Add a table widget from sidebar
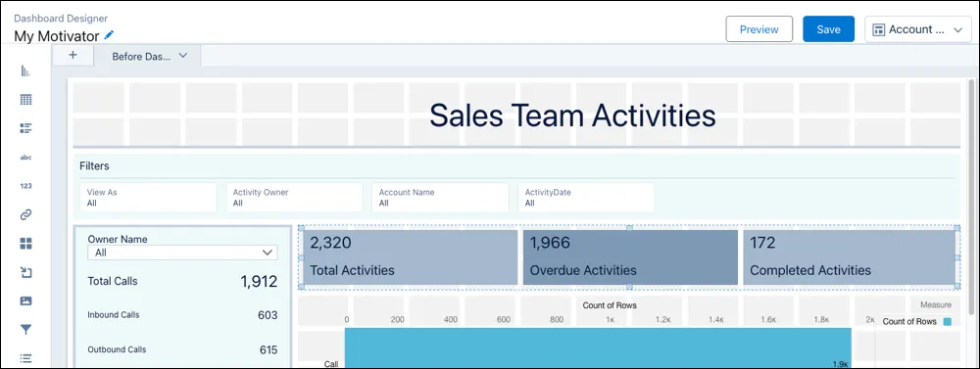980x369 pixels. click(x=25, y=99)
